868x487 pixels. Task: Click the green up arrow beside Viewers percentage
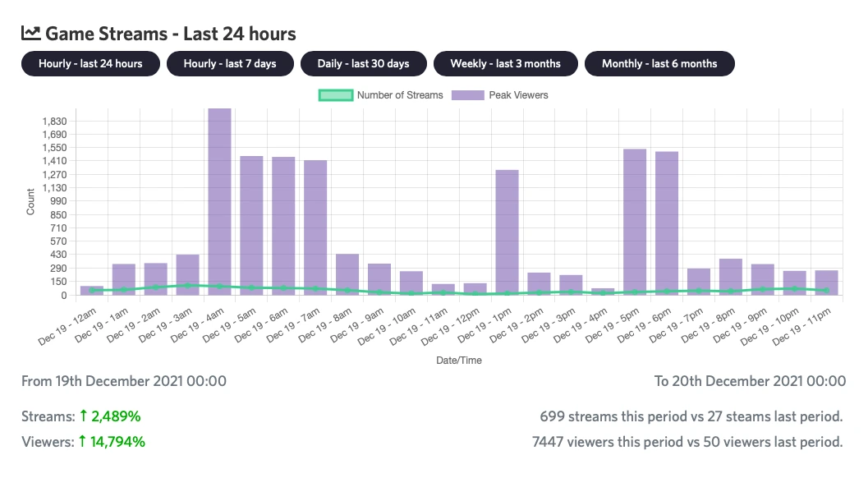[82, 442]
